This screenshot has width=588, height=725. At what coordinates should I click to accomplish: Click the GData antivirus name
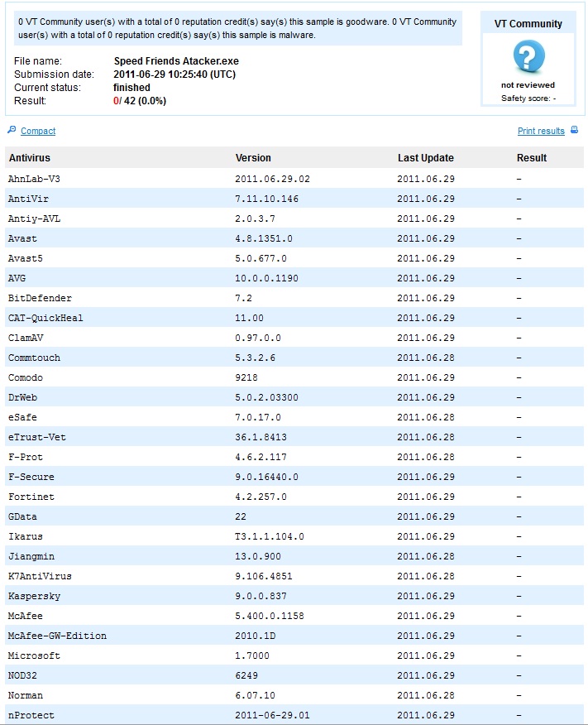(x=22, y=517)
